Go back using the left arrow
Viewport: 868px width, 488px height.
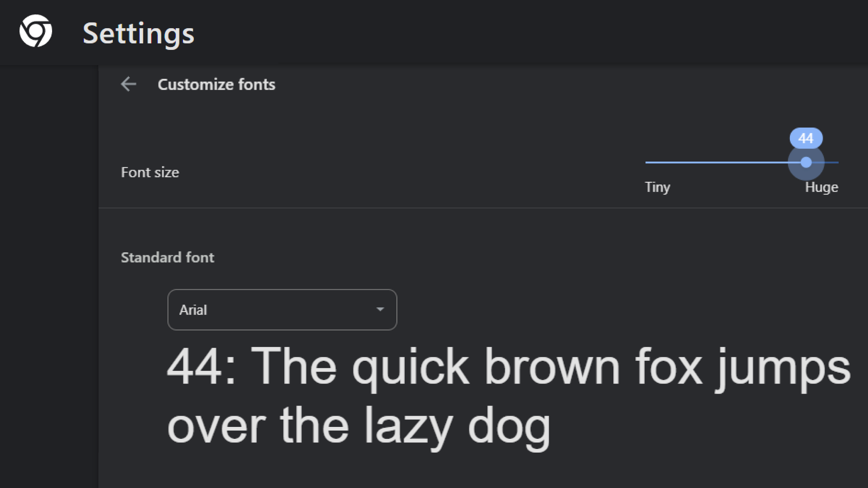(129, 84)
